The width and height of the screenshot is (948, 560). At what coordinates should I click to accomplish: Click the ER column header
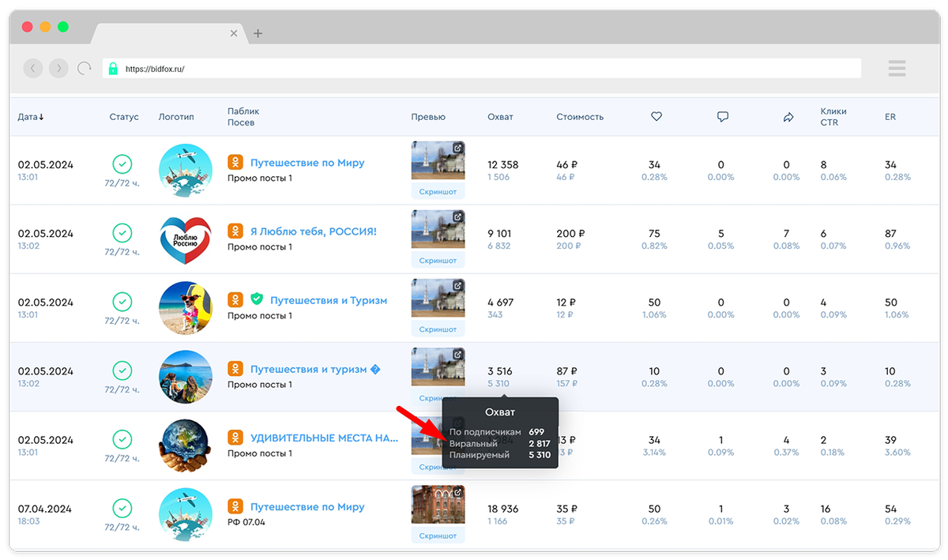click(x=890, y=117)
